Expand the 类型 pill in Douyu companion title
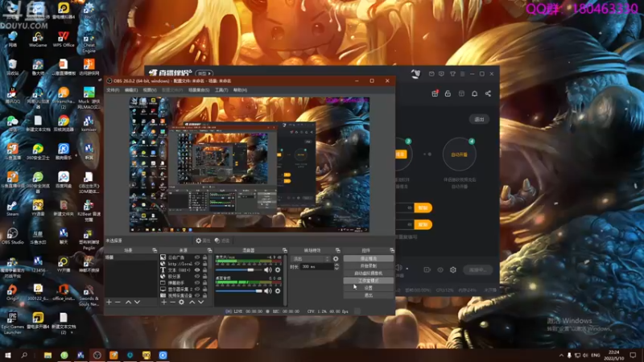The height and width of the screenshot is (362, 644). 204,73
